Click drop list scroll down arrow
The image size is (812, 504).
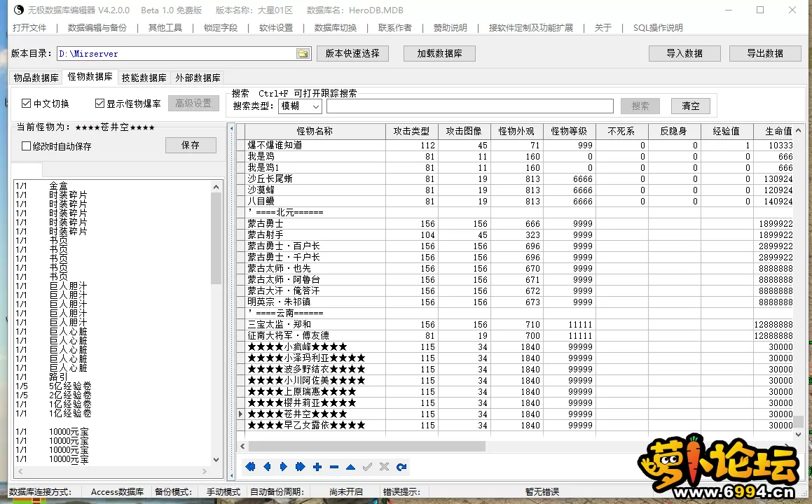[216, 459]
